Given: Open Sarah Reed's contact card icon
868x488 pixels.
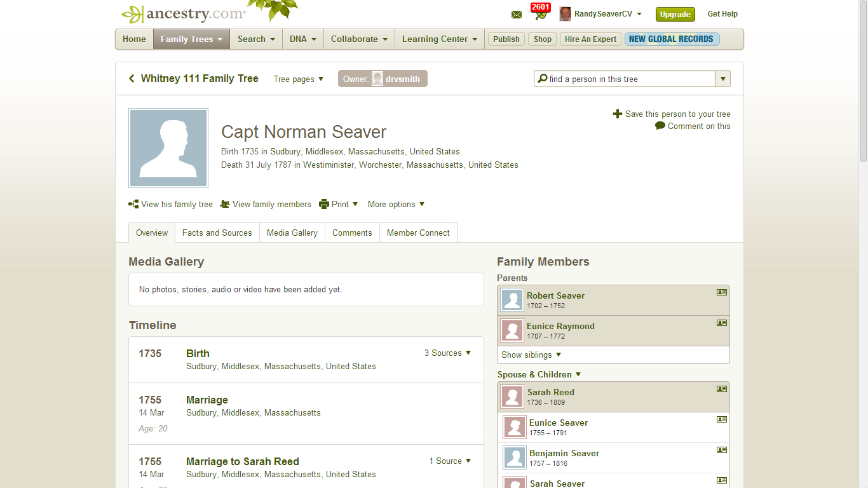Looking at the screenshot, I should point(721,390).
